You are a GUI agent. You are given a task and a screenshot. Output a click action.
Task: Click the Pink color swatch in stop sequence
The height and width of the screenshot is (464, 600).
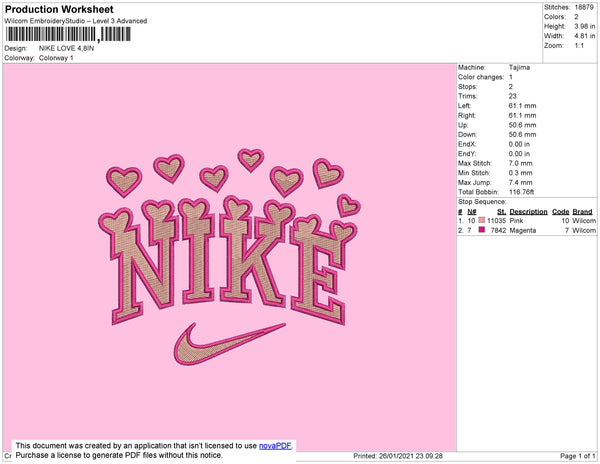pyautogui.click(x=482, y=220)
